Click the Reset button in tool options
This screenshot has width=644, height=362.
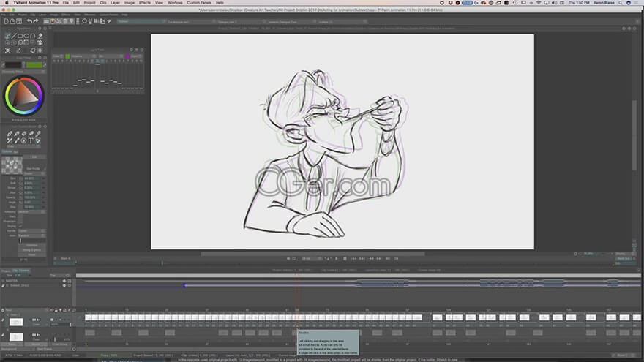[x=31, y=254]
